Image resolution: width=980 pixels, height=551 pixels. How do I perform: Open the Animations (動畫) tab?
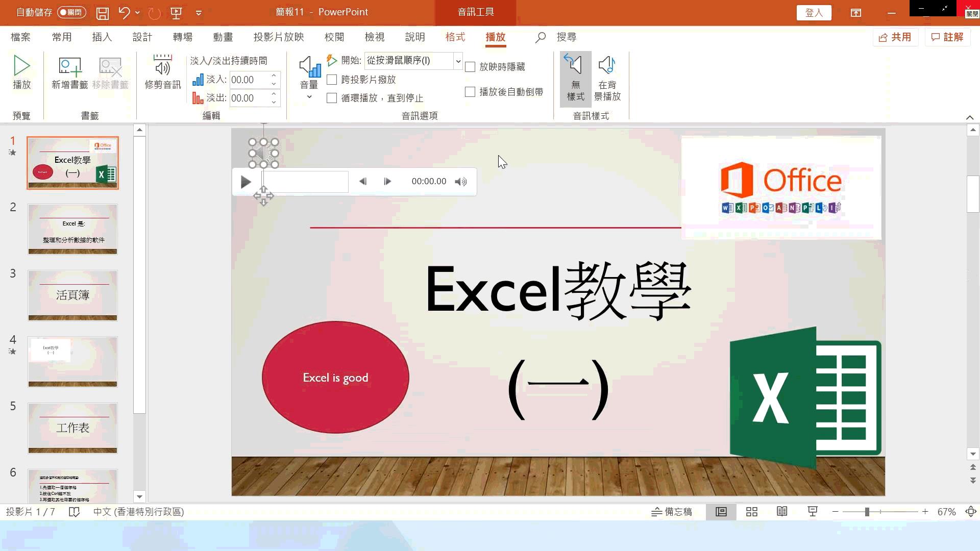point(223,37)
